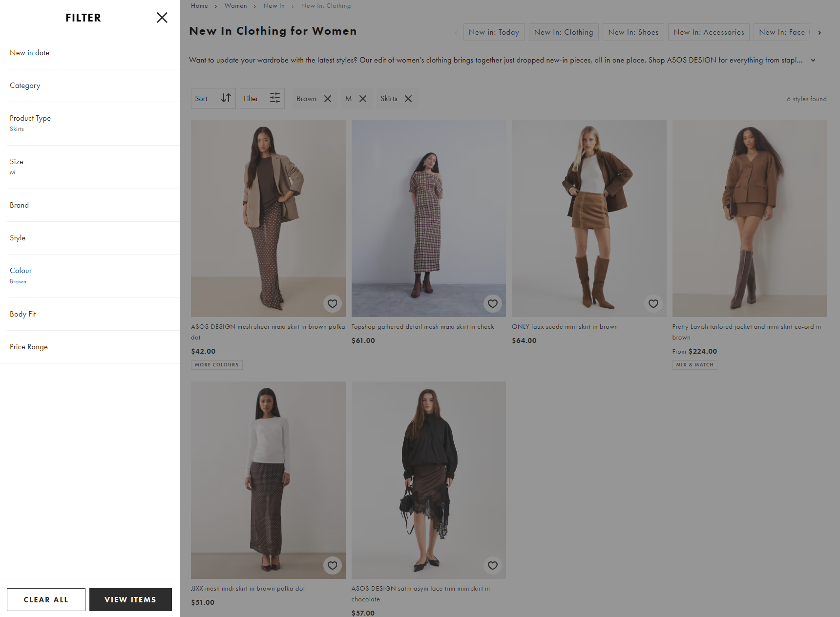Save the ONLY faux suede mini skirt
Screen dimensions: 840x617
(653, 303)
